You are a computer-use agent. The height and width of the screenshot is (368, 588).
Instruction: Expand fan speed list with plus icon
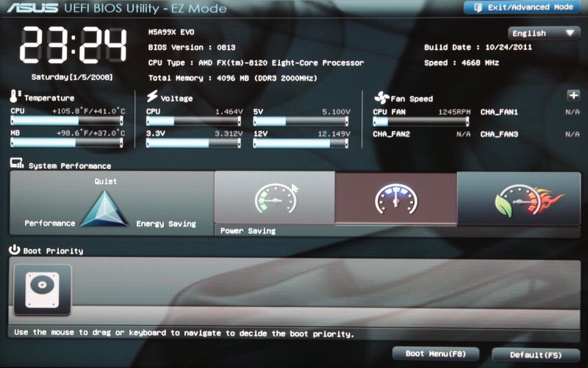point(573,95)
